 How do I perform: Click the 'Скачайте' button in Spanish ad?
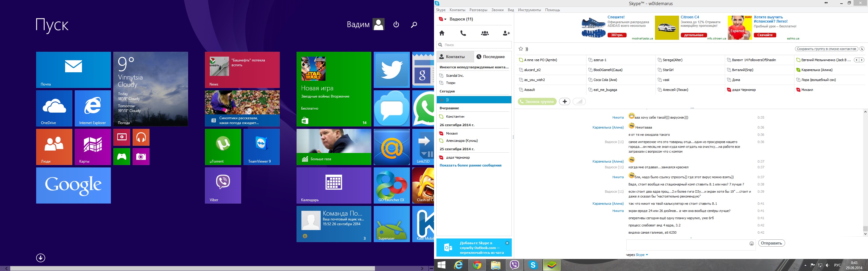[765, 35]
